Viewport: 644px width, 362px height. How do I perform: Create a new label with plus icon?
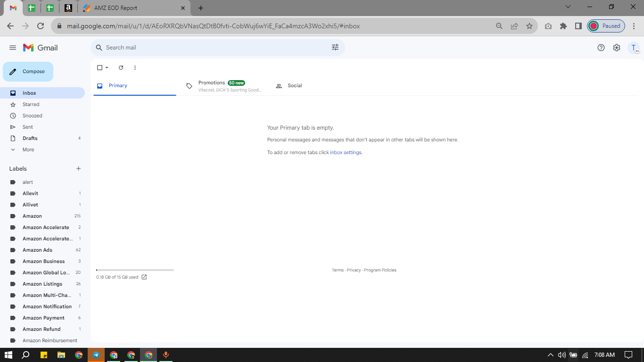pos(79,169)
